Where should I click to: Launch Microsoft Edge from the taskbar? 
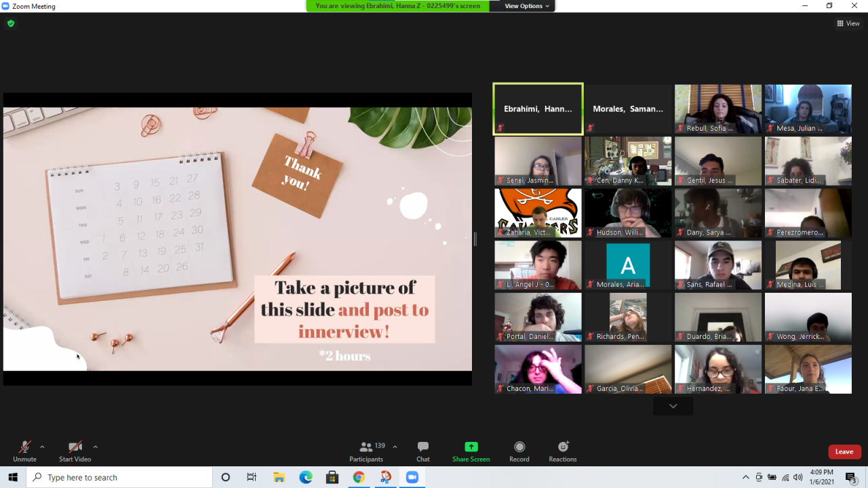(x=305, y=477)
